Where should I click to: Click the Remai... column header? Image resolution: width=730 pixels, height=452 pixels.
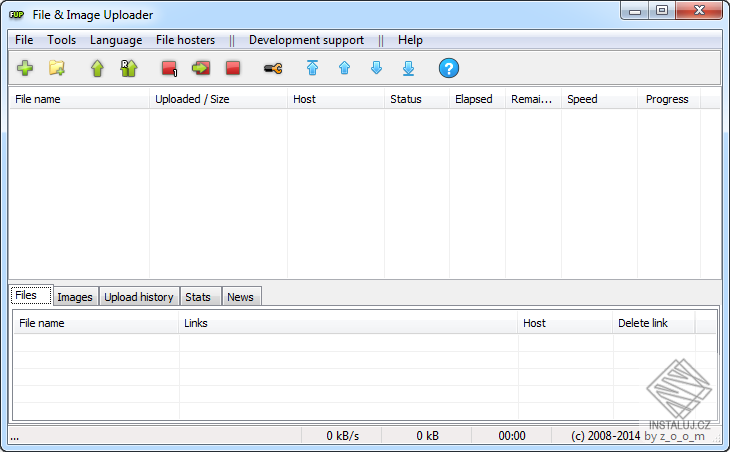click(x=534, y=99)
